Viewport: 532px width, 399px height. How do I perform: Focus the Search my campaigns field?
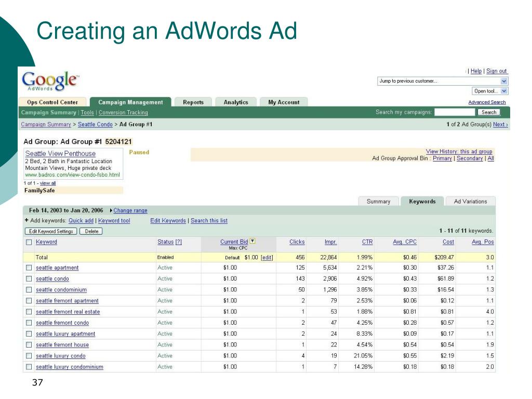455,112
